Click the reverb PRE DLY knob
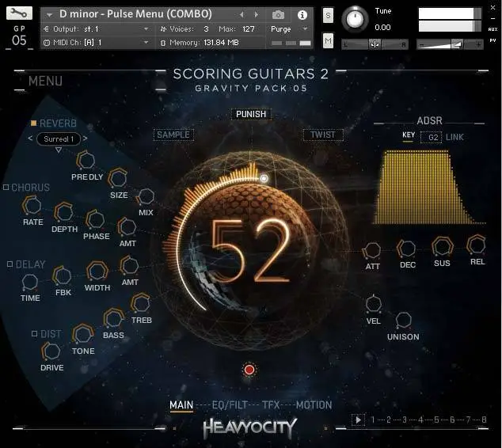The image size is (502, 448). pyautogui.click(x=86, y=160)
